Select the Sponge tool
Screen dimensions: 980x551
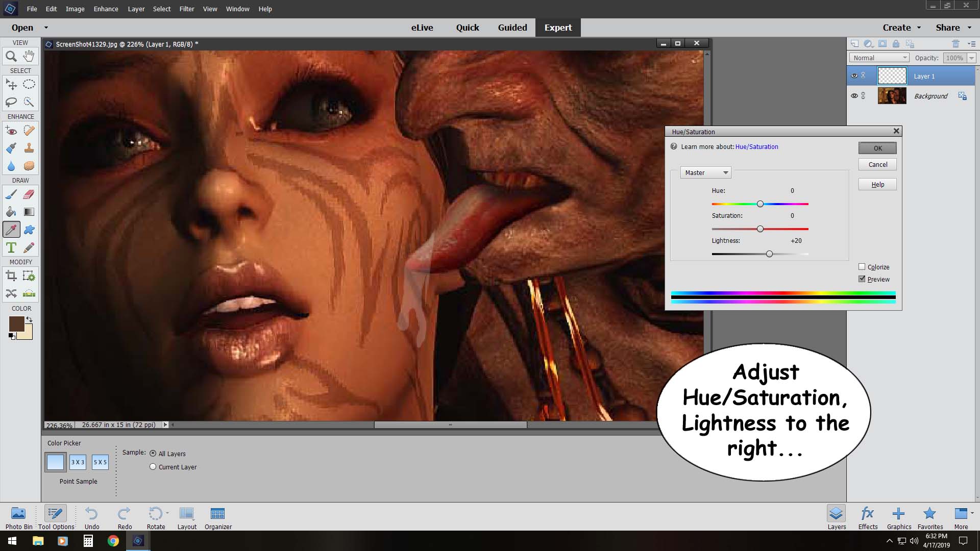click(29, 166)
